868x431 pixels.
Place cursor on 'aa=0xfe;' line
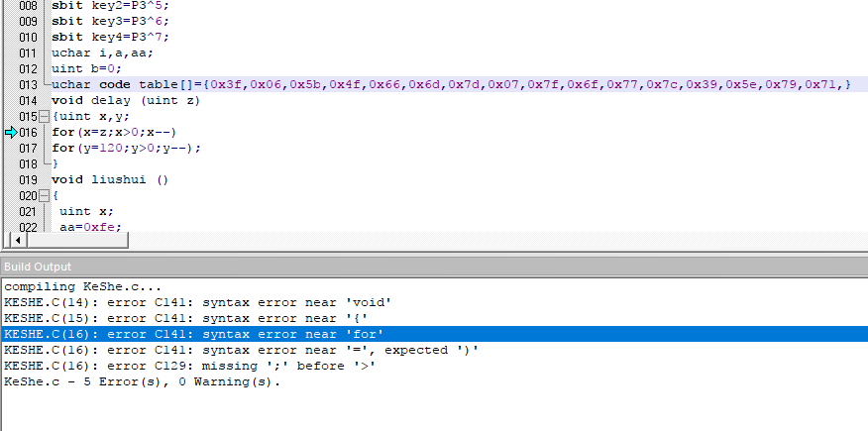[90, 226]
